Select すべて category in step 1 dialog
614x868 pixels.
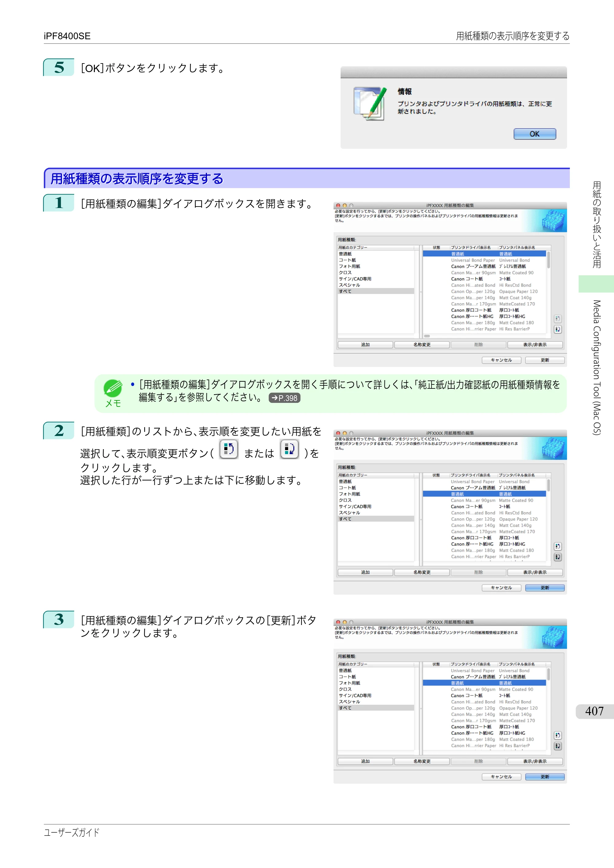[x=376, y=291]
